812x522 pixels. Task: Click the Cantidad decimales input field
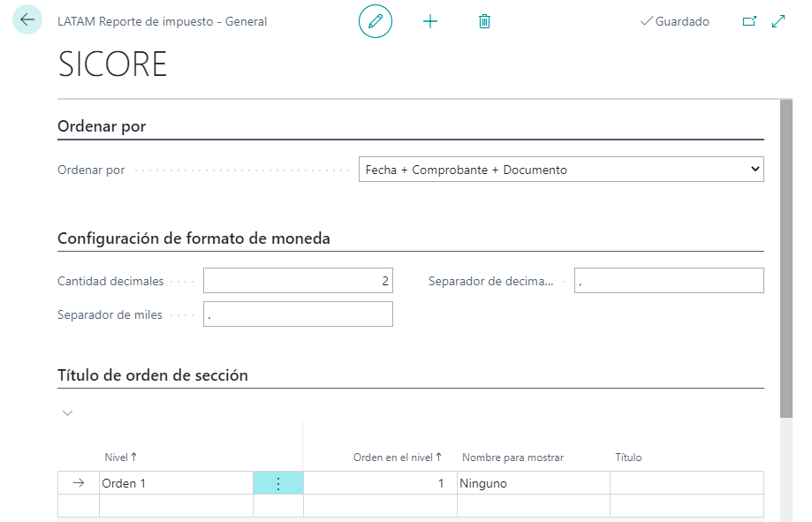click(x=298, y=281)
